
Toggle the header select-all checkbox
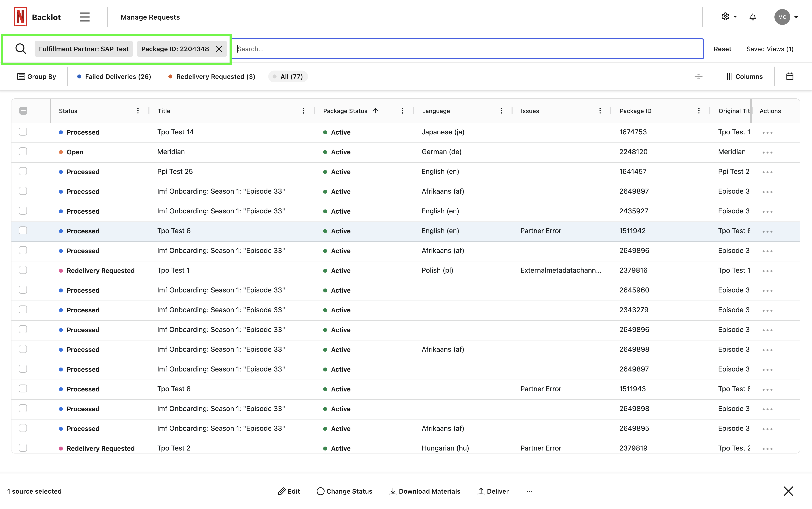[23, 111]
